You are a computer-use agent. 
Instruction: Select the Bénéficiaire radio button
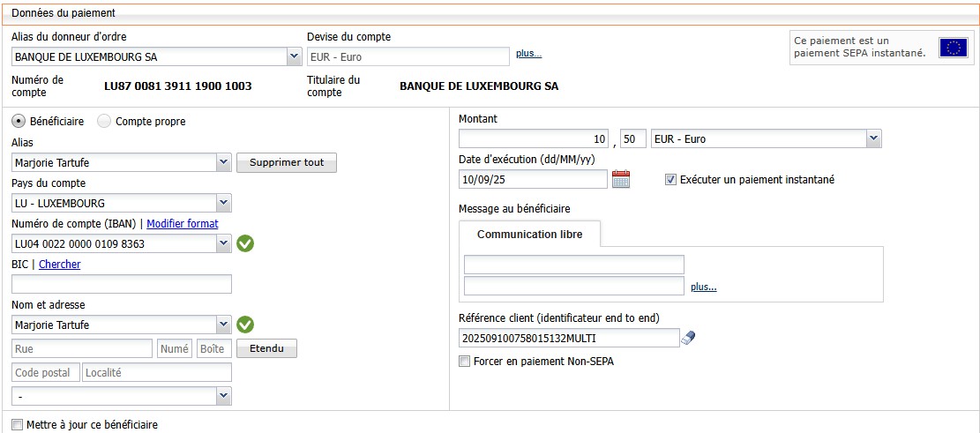tap(19, 121)
